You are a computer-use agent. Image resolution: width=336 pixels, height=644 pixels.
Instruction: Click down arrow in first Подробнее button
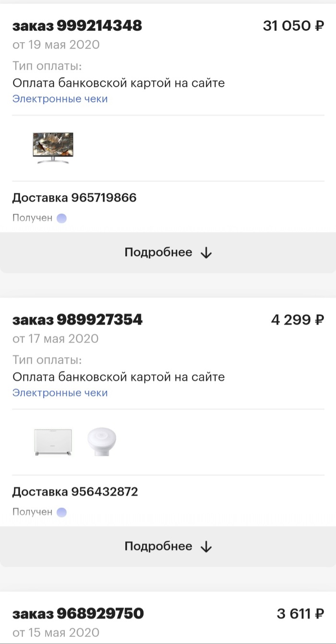pyautogui.click(x=206, y=253)
